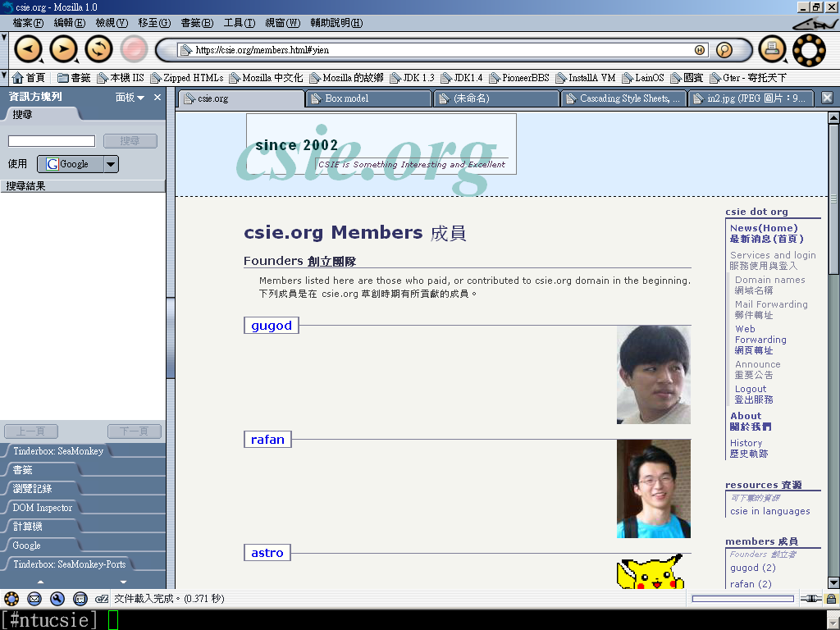Click the page icon in the URL bar

(x=186, y=50)
